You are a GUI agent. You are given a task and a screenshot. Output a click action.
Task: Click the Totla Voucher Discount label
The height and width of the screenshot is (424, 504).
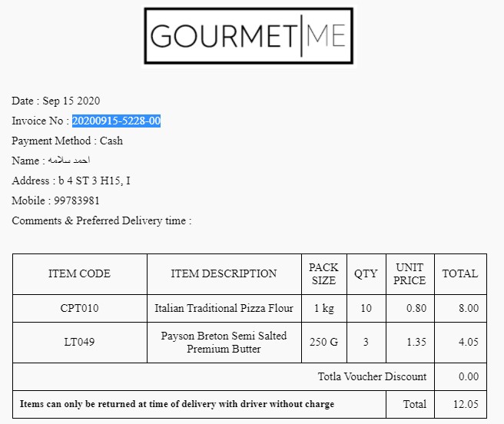click(372, 376)
